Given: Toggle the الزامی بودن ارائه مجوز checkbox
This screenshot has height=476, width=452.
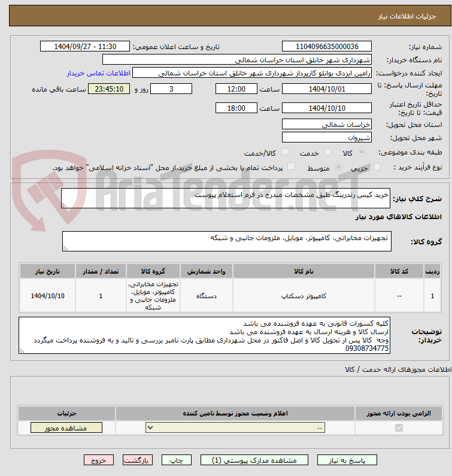Looking at the screenshot, I should click(x=399, y=428).
